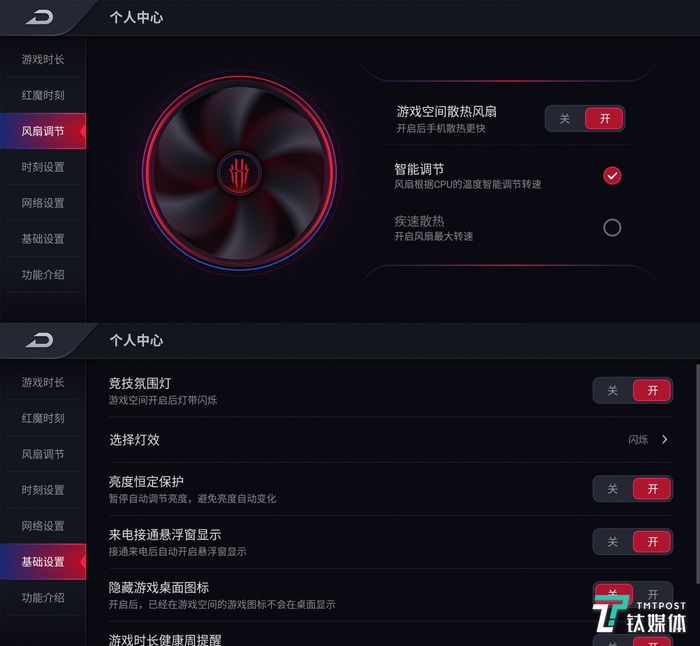The width and height of the screenshot is (700, 646).
Task: Open 功能介绍 in the top sidebar
Action: click(43, 275)
